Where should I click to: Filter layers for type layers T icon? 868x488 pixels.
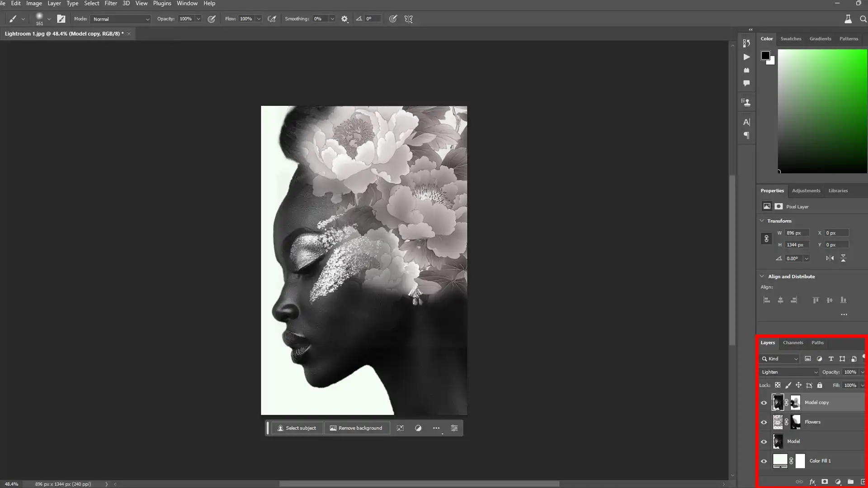pos(831,359)
